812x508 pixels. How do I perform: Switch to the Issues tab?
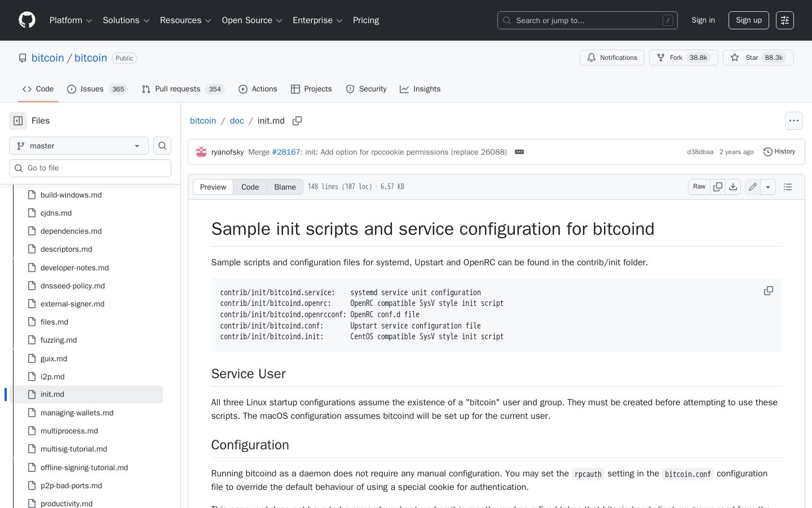point(97,89)
